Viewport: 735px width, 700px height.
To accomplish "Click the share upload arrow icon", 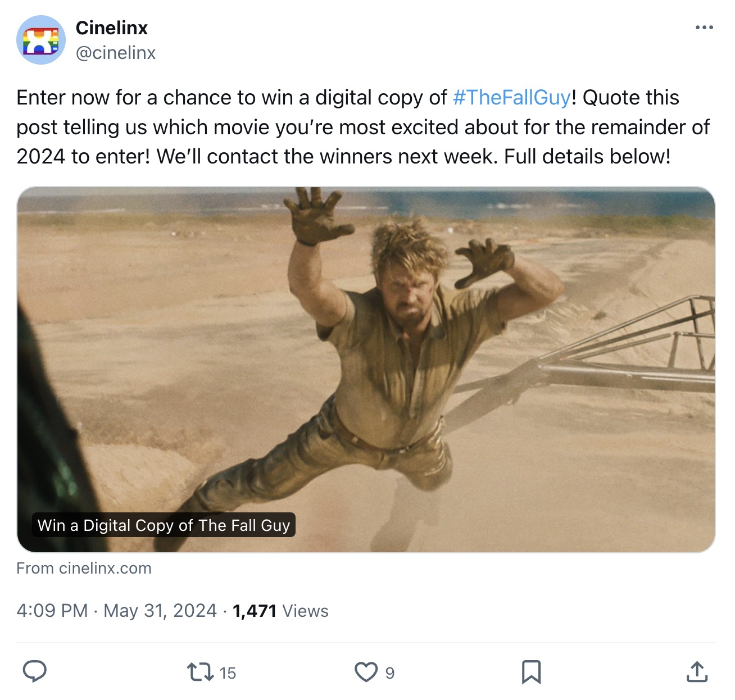I will pos(697,672).
